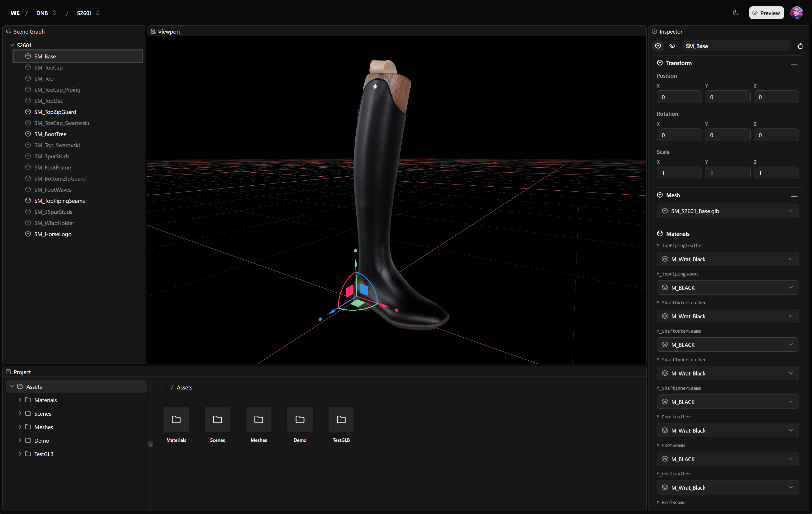The width and height of the screenshot is (812, 514).
Task: Click the Project panel icon
Action: tap(9, 371)
